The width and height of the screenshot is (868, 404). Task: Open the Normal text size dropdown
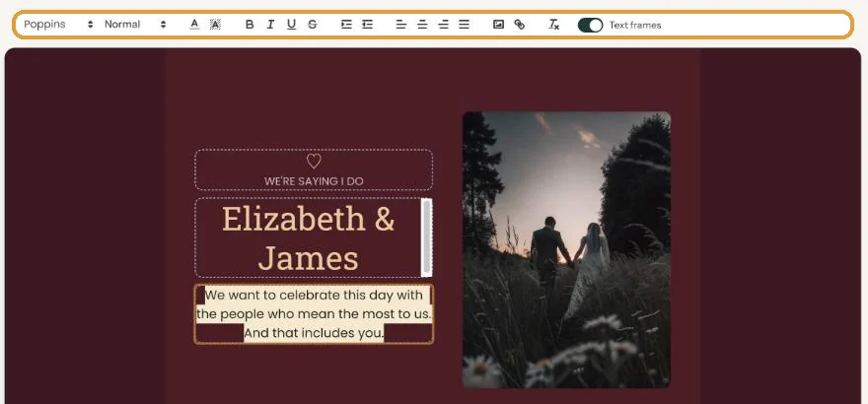[x=135, y=25]
